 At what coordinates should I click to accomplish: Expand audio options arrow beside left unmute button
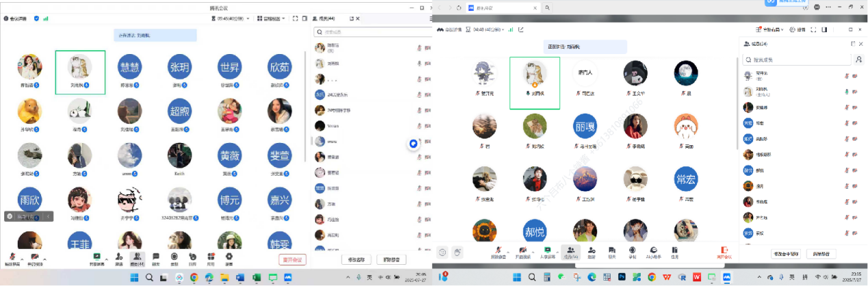click(22, 257)
